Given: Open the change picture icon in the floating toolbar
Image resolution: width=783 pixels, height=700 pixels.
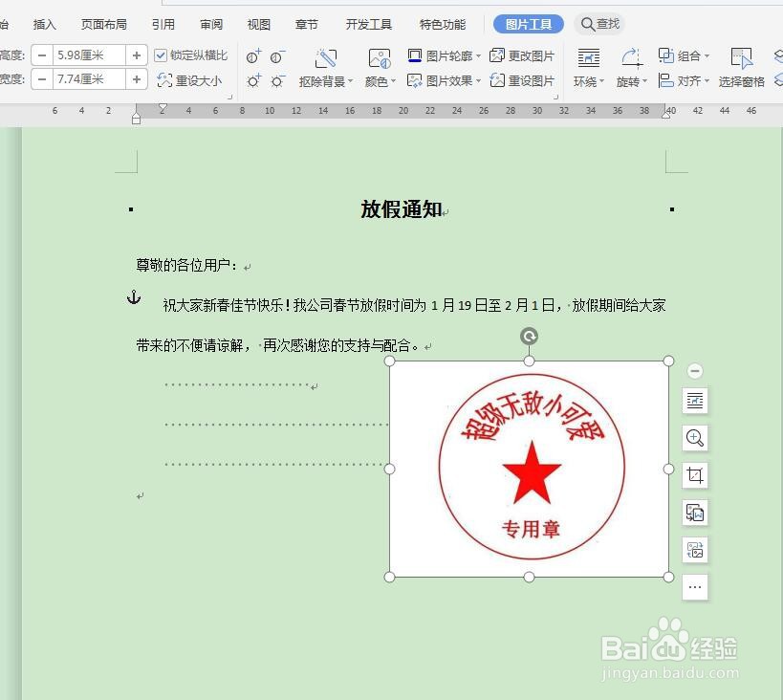Looking at the screenshot, I should 695,513.
